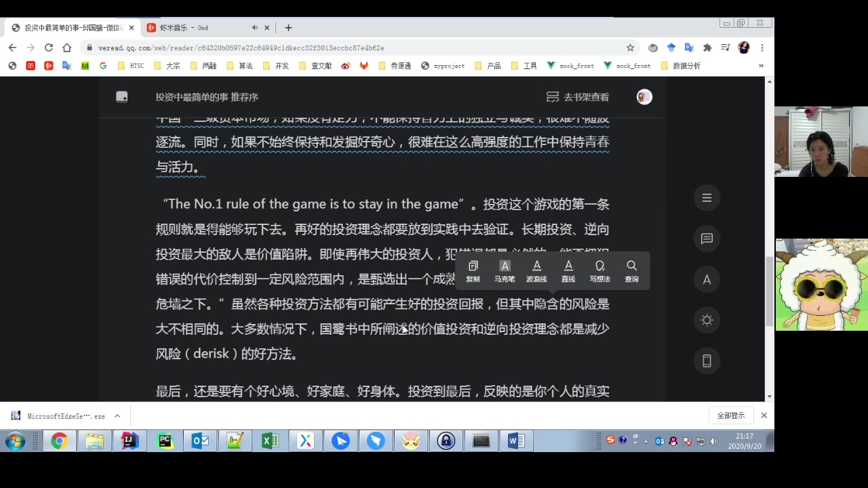The image size is (868, 488).
Task: Open the 数据分析 bookmark folder
Action: 680,66
